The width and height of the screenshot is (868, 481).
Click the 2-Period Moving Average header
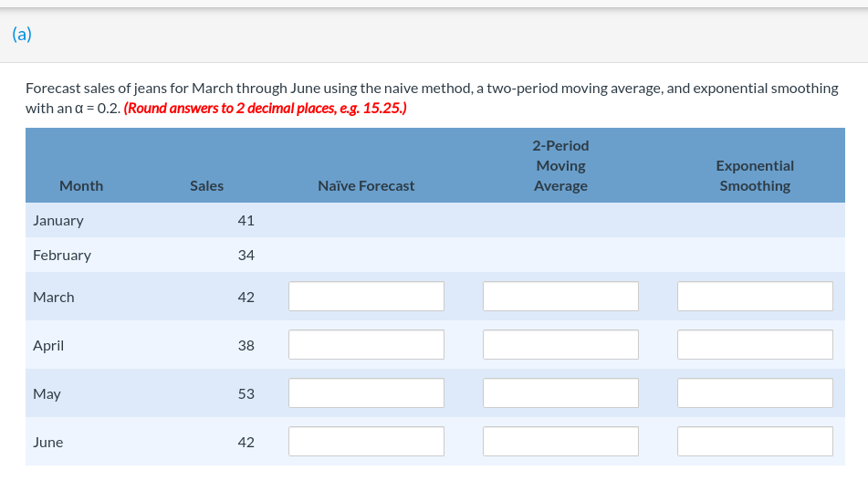click(x=560, y=165)
